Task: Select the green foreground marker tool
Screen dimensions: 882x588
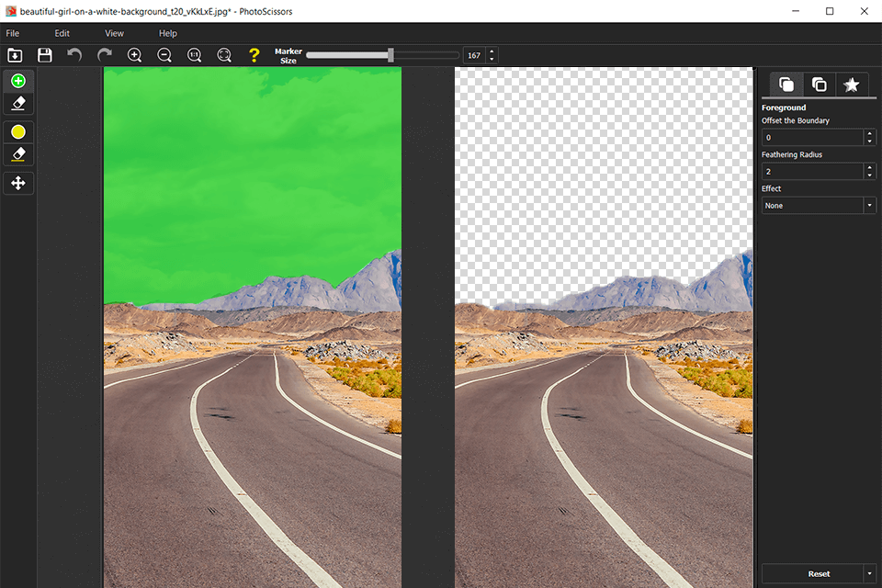Action: pos(18,81)
